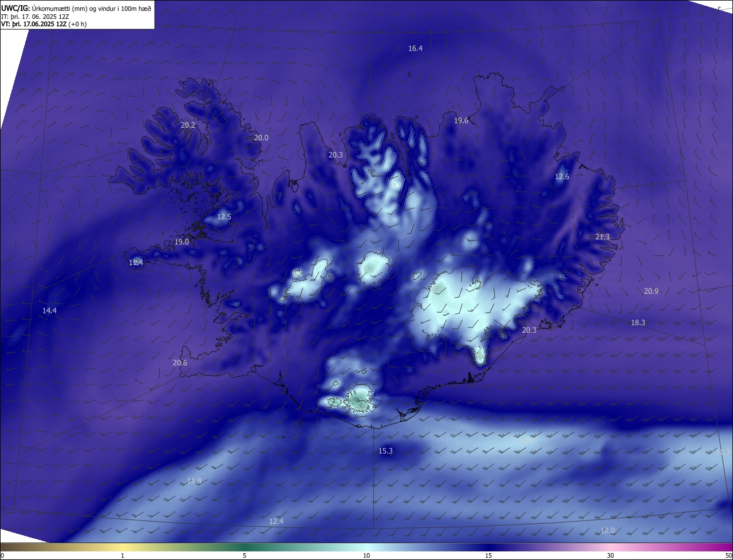Click the 12.0 value label
Screen dimensions: 733x560
tap(608, 530)
